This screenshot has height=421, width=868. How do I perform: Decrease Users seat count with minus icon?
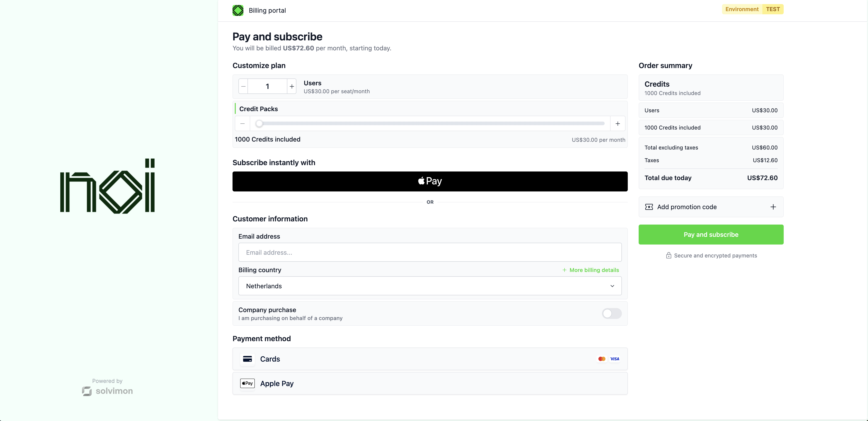243,86
